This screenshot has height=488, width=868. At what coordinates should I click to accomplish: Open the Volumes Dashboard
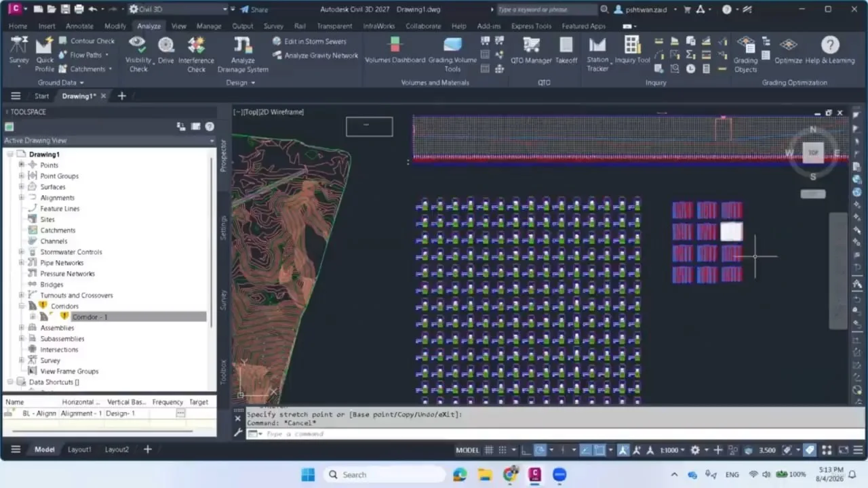coord(395,51)
